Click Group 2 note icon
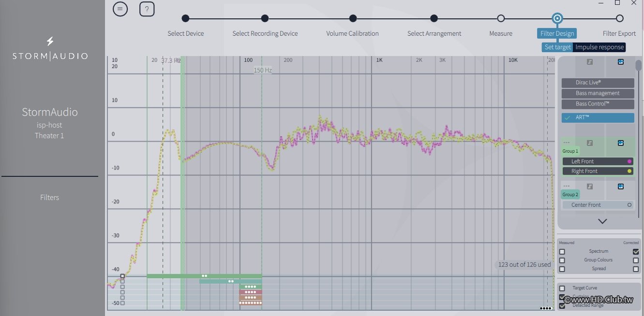Viewport: 644px width, 316px height. click(589, 187)
